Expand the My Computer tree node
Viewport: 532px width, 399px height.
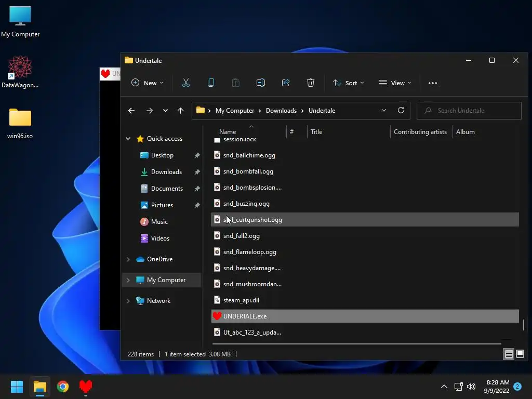click(128, 280)
